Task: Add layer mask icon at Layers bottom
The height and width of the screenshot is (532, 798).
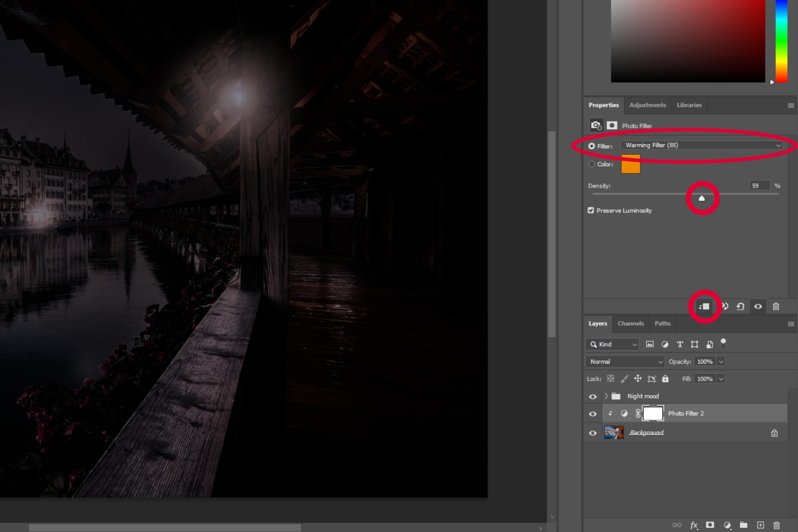Action: click(710, 525)
